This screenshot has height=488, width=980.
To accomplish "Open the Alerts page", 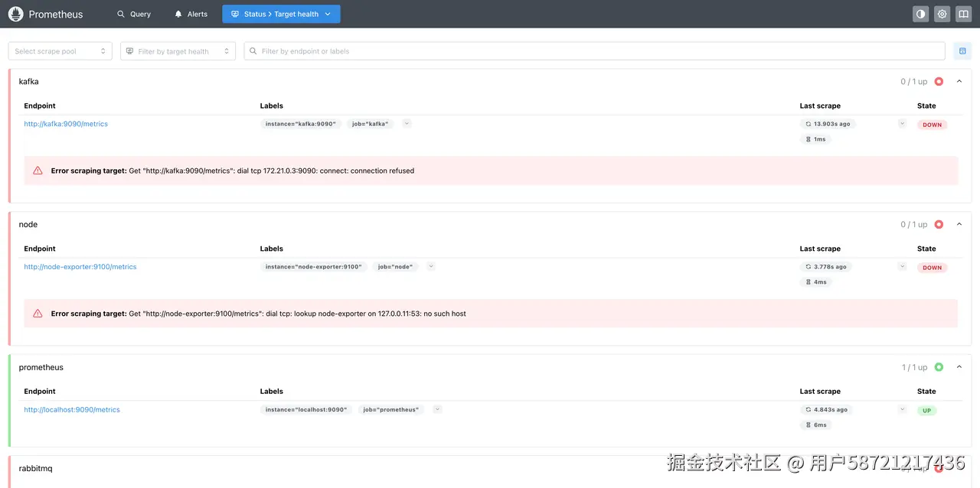I will pos(191,14).
